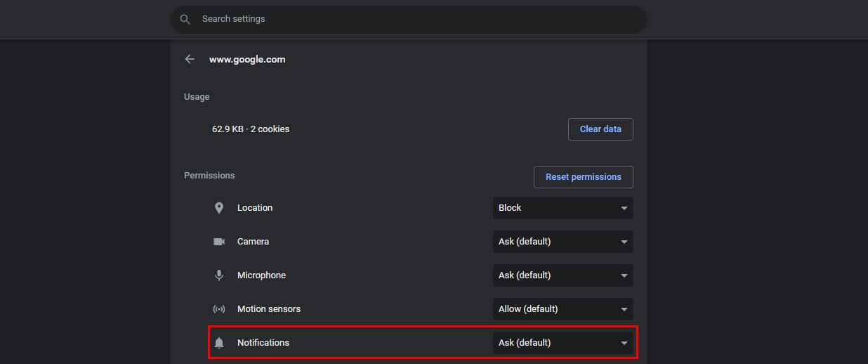Click the Reset permissions button
Image resolution: width=868 pixels, height=364 pixels.
tap(583, 177)
